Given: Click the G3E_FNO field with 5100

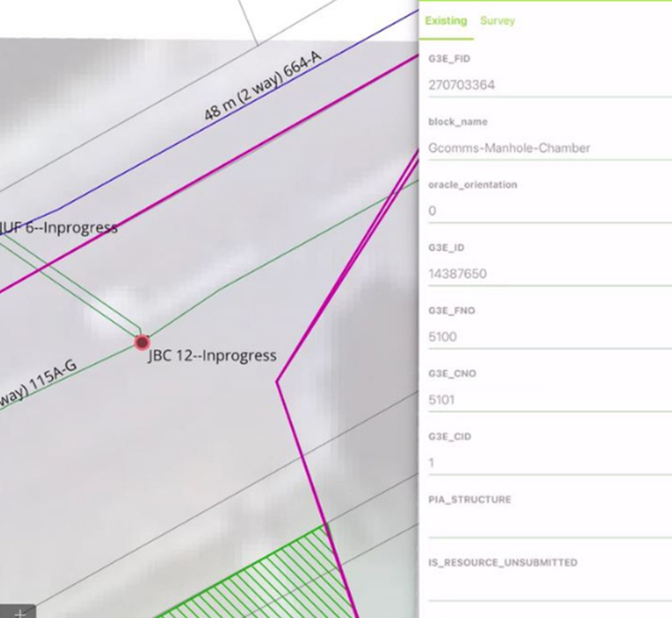Looking at the screenshot, I should pyautogui.click(x=543, y=337).
